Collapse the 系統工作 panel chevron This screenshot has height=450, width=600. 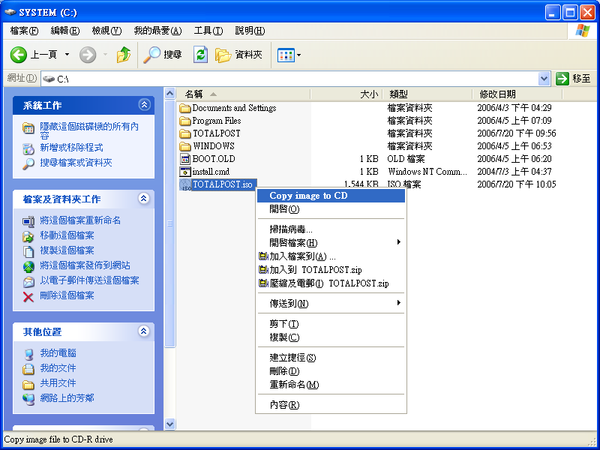pyautogui.click(x=144, y=105)
